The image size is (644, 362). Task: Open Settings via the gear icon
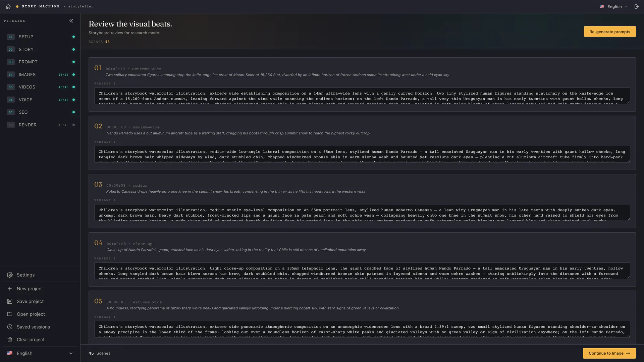click(10, 275)
